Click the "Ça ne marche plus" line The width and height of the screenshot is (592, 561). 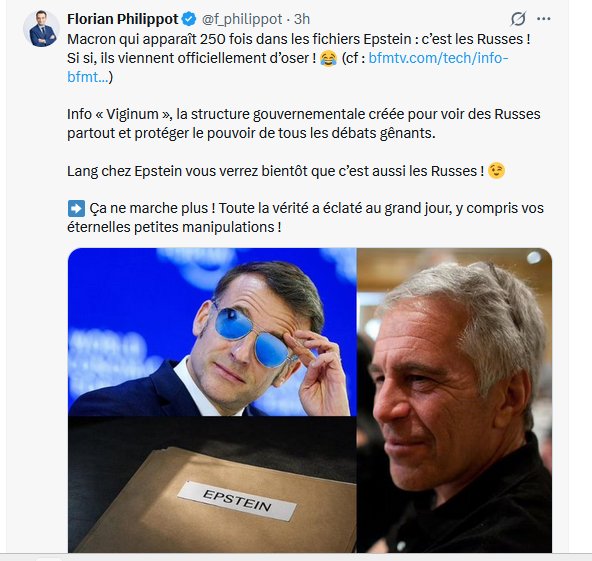point(316,208)
